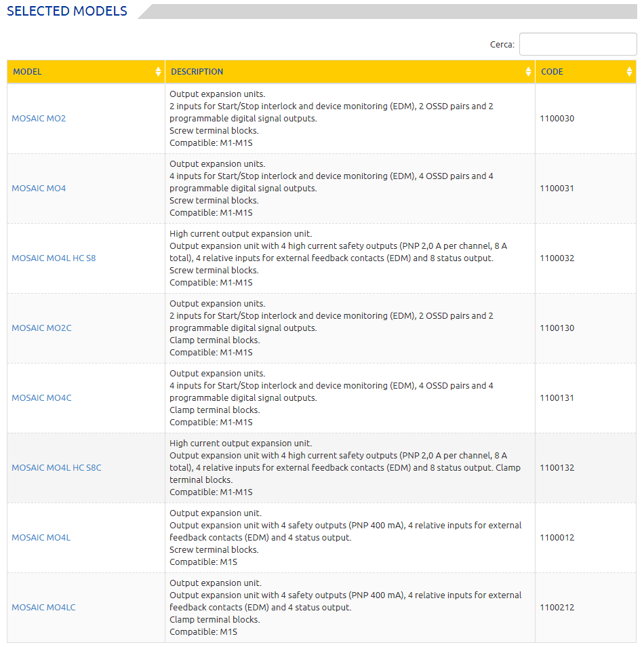Sort table by DESCRIPTION column header
Viewport: 644px width, 647px height.
pyautogui.click(x=197, y=72)
